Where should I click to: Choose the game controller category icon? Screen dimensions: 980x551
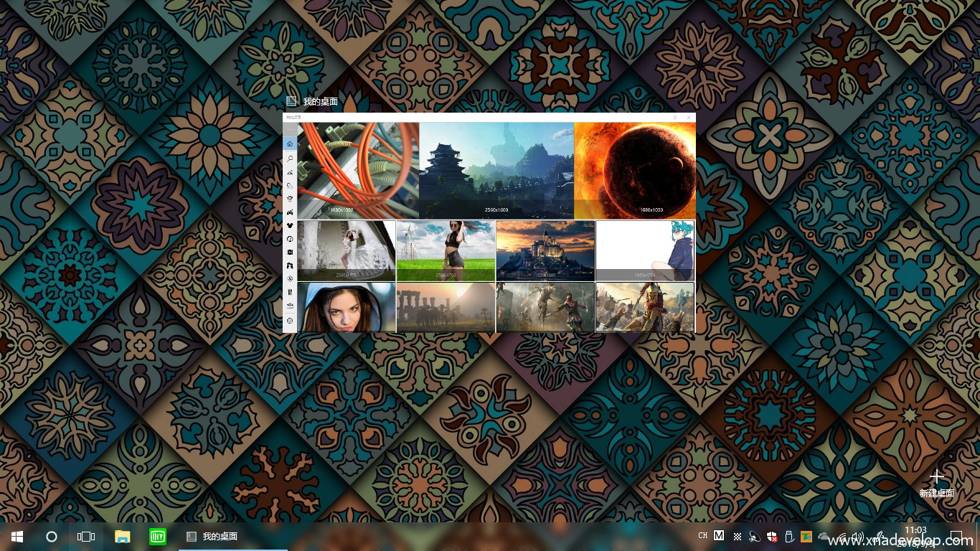[x=290, y=212]
